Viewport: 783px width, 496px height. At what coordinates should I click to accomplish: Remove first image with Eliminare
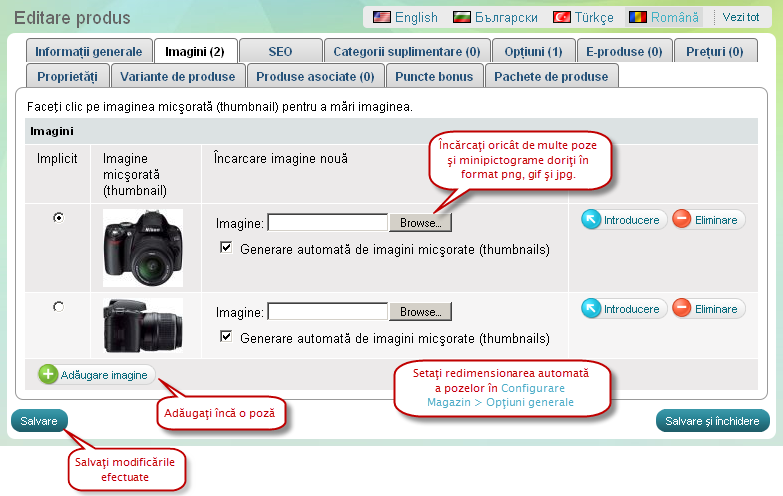coord(708,220)
